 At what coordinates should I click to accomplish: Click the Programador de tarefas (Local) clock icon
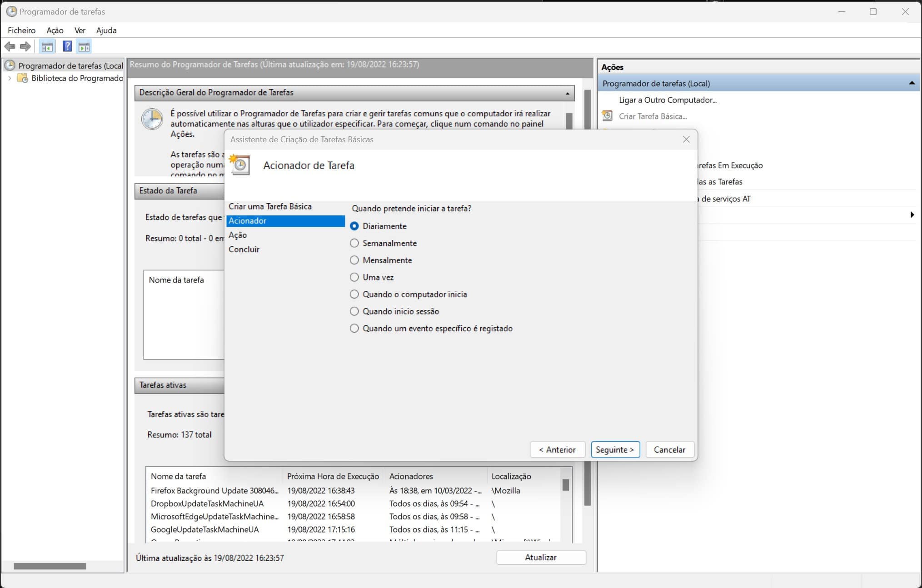[x=10, y=65]
